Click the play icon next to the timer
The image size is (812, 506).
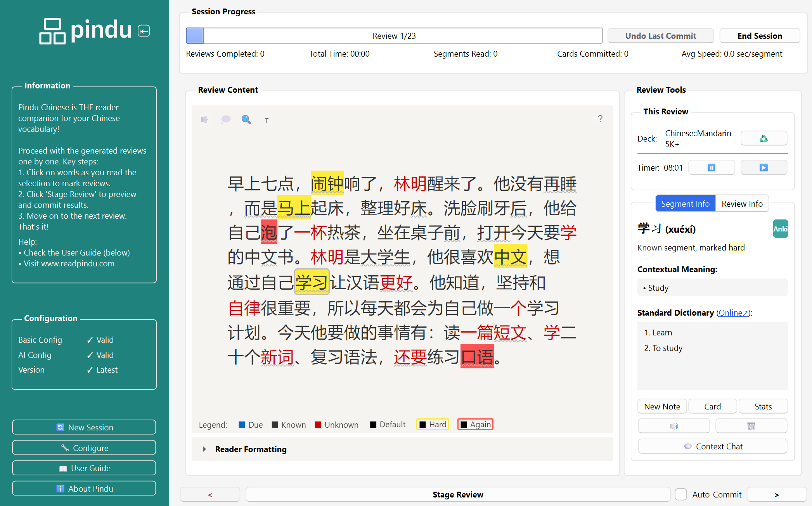pos(763,167)
